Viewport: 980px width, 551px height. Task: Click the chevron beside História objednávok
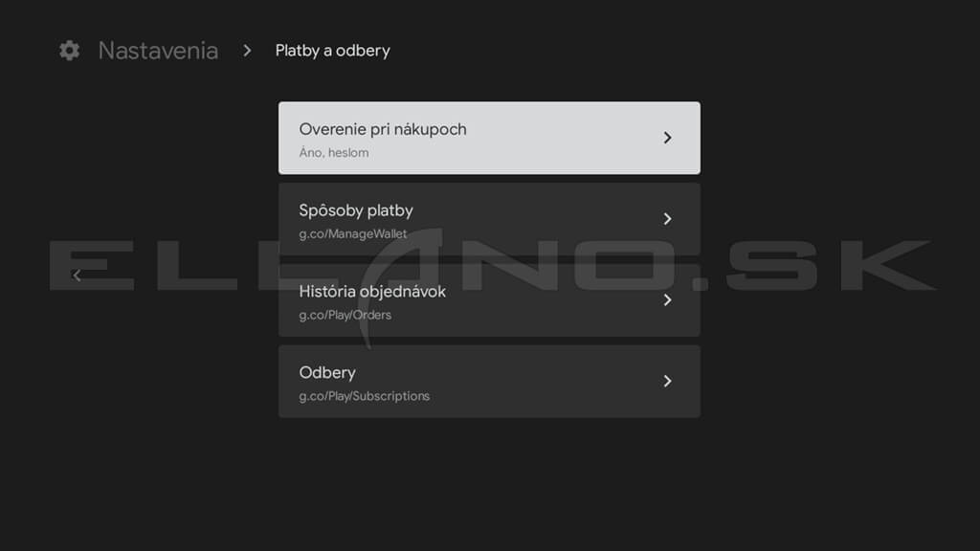(x=667, y=300)
